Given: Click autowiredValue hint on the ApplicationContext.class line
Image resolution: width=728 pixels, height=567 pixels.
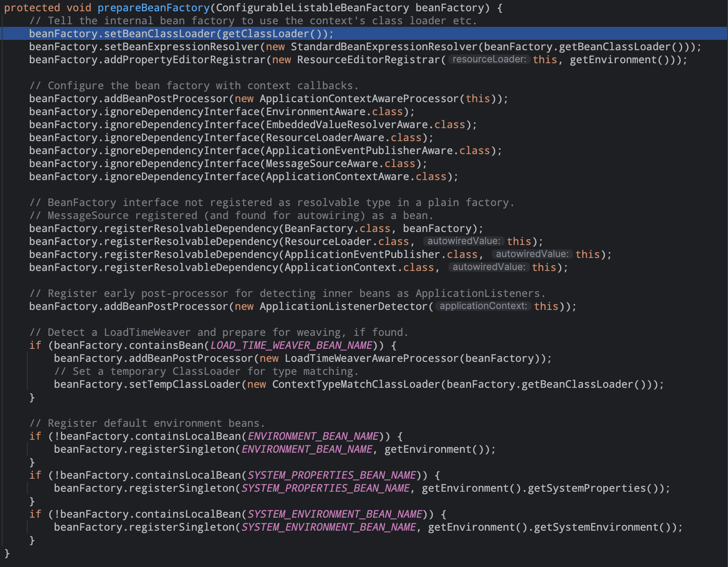Looking at the screenshot, I should [x=489, y=267].
